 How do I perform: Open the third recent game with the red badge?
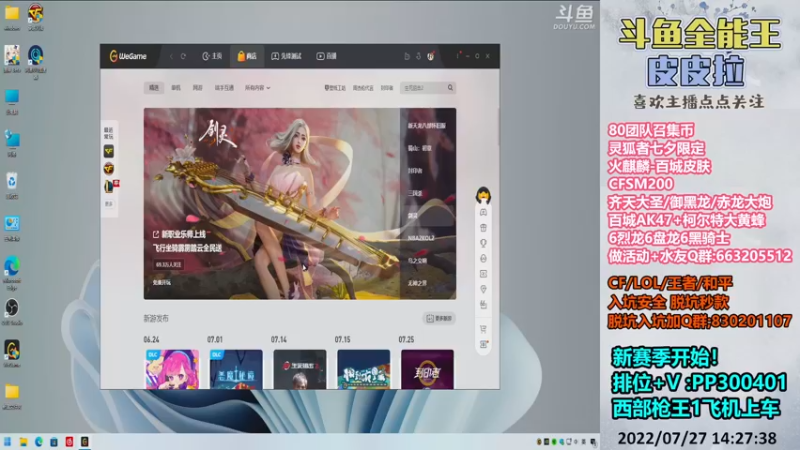tap(110, 186)
